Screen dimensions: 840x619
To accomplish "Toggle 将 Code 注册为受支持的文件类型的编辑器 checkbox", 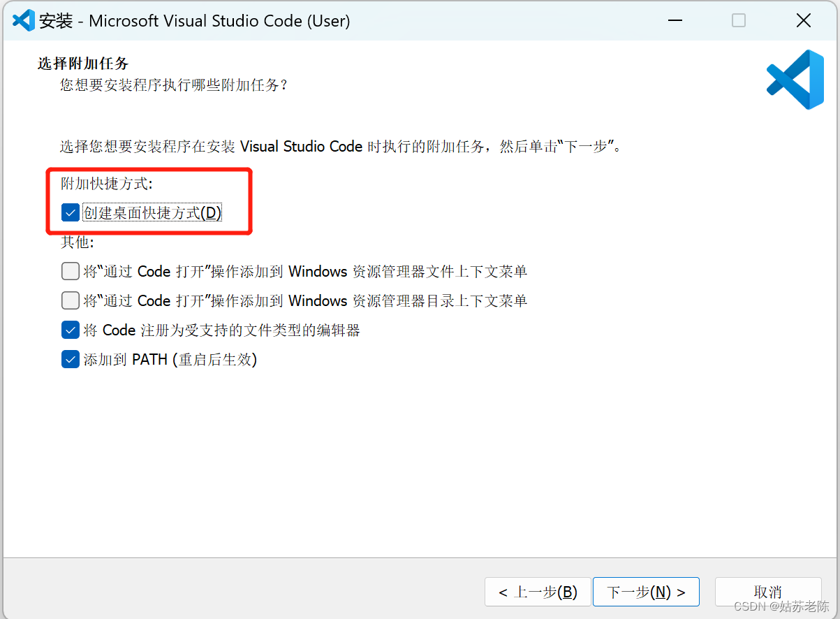I will (70, 330).
